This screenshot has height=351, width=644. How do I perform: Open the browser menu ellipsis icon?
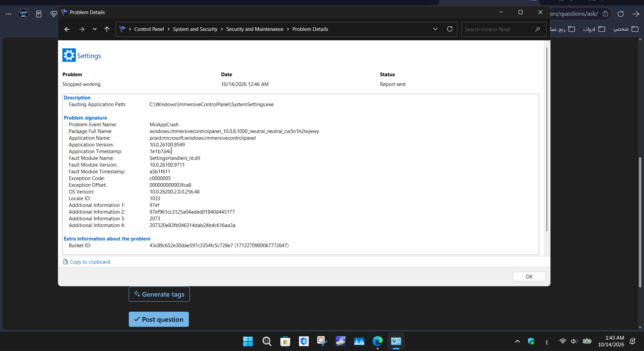click(x=9, y=14)
